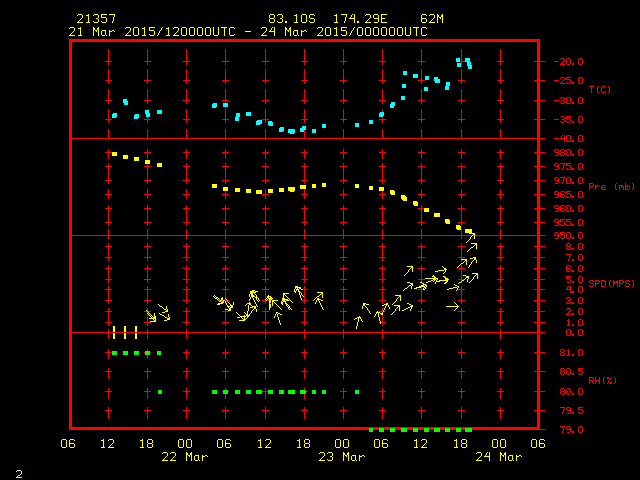Click the 80.5 humidity tick value
640x480 pixels.
(571, 372)
